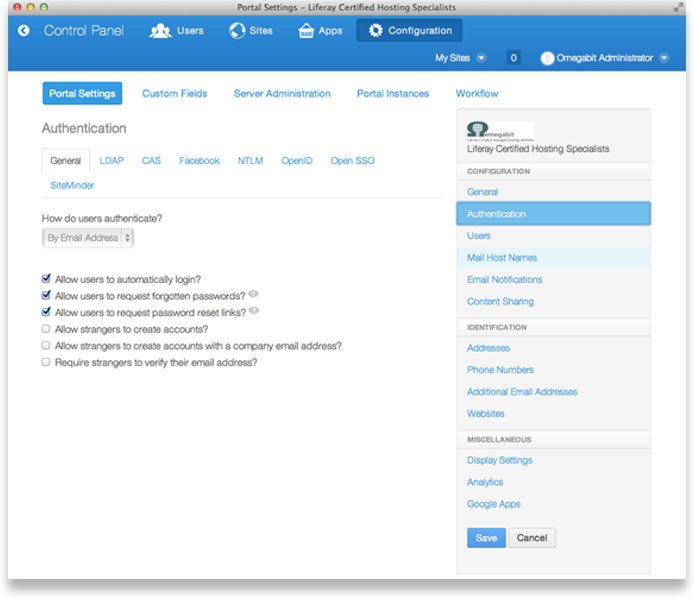Switch to Workflow tab
Viewport: 695px width, 604px height.
[477, 94]
